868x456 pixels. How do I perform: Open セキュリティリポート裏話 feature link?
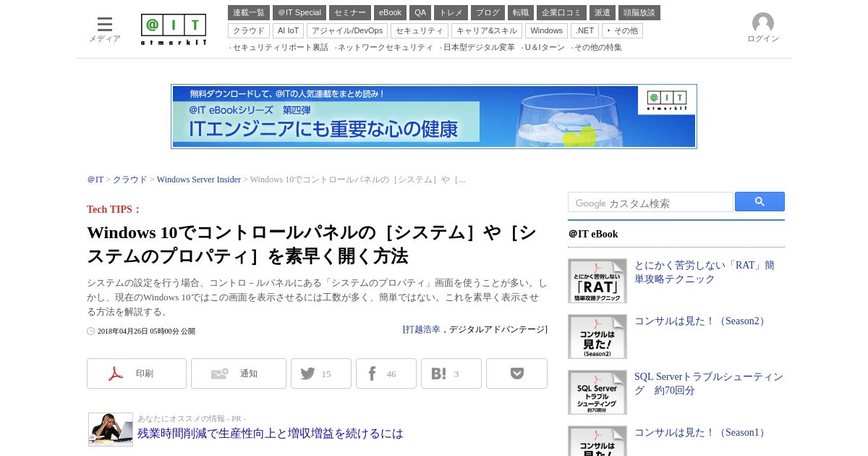(x=280, y=47)
